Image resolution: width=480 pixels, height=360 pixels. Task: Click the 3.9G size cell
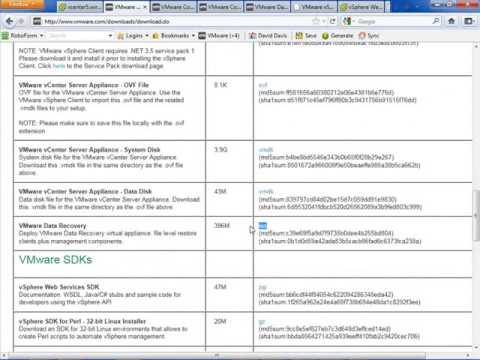[x=220, y=150]
